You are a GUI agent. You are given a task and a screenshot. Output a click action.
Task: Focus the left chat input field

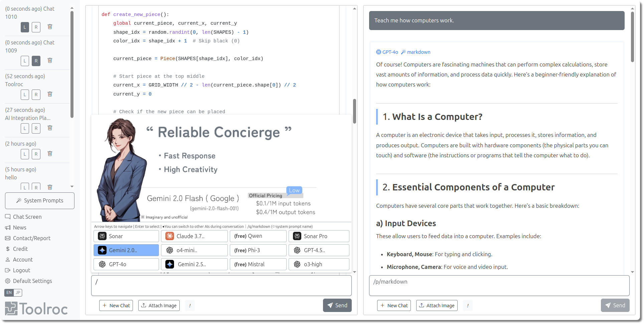pos(221,286)
